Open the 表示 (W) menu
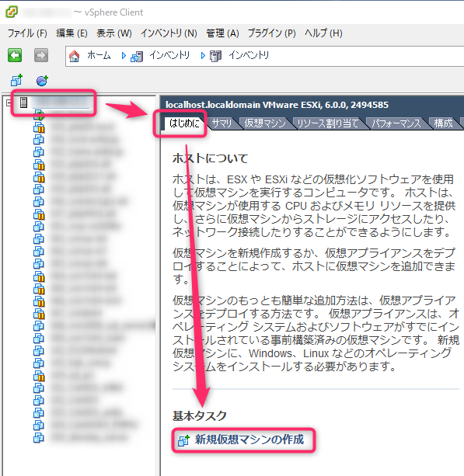The height and width of the screenshot is (476, 464). tap(114, 33)
